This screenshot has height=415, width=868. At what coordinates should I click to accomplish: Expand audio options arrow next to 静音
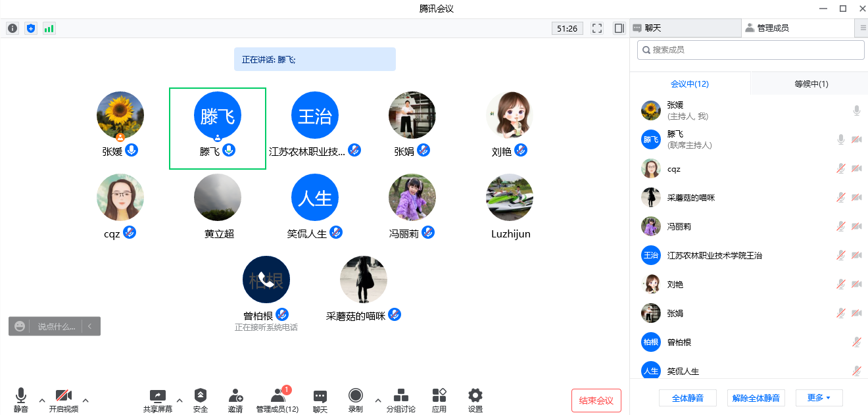(x=42, y=400)
